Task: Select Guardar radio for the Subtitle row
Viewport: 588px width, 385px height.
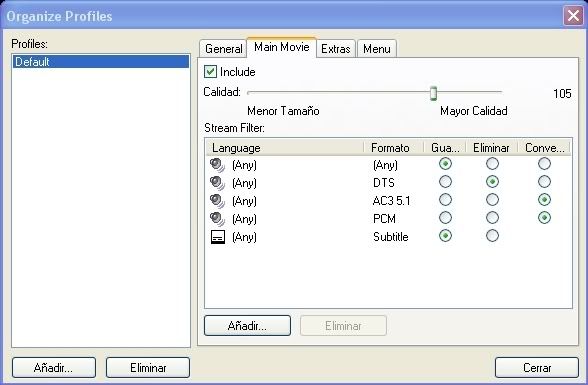Action: (x=445, y=236)
